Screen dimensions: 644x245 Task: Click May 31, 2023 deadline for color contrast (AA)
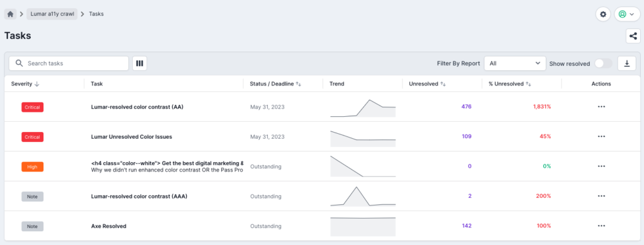(267, 107)
